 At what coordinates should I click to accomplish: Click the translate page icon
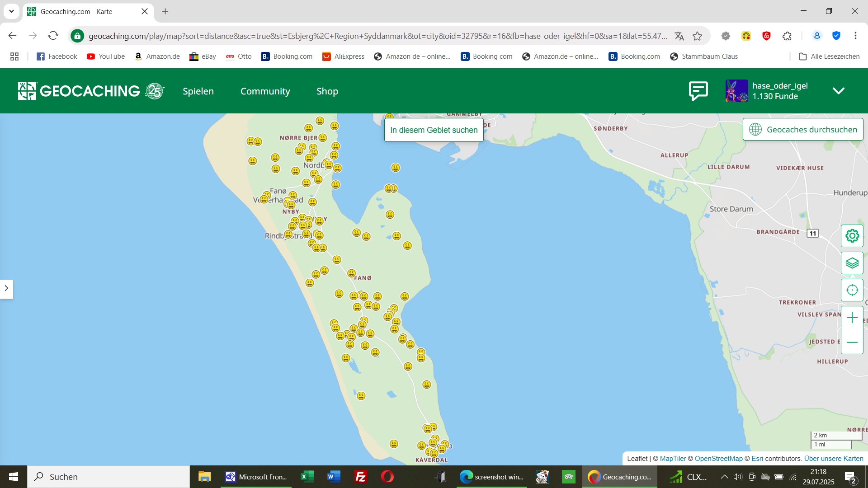tap(679, 36)
